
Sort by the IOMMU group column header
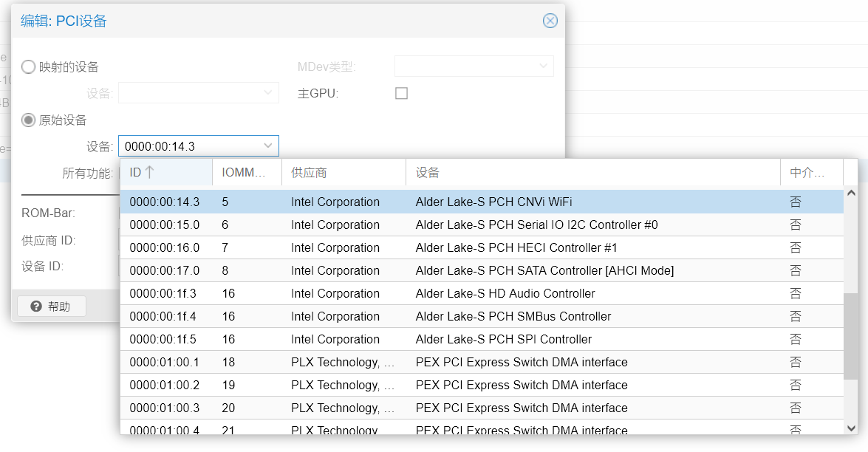pyautogui.click(x=246, y=172)
